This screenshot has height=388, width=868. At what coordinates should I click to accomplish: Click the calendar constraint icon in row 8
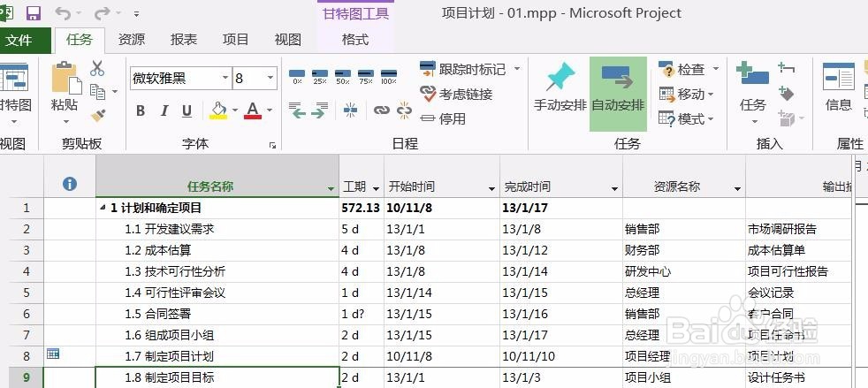[53, 354]
